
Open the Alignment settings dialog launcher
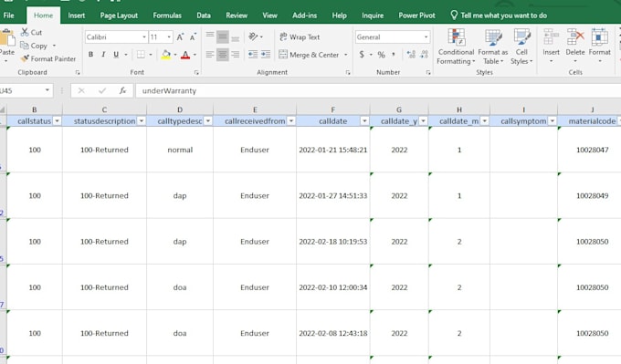tap(348, 72)
